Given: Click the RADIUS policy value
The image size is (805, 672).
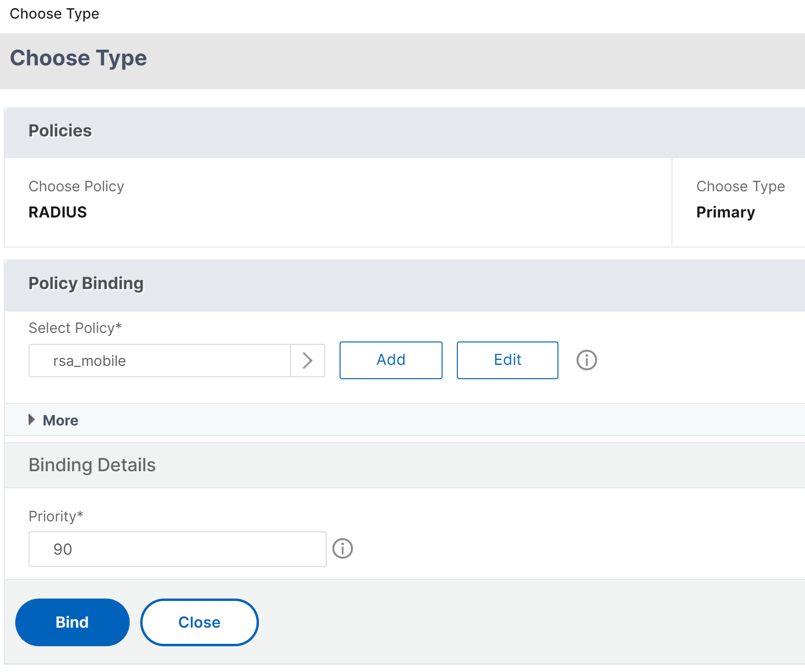Looking at the screenshot, I should point(58,212).
